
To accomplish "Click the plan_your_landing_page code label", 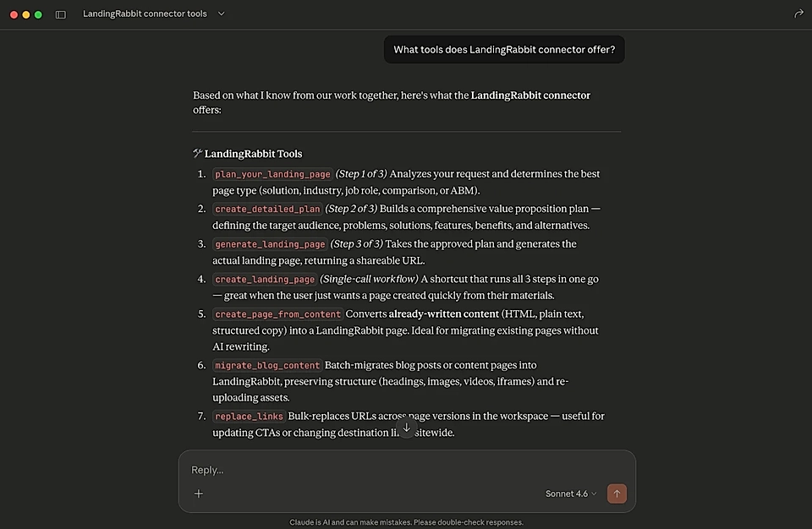I will (x=272, y=174).
